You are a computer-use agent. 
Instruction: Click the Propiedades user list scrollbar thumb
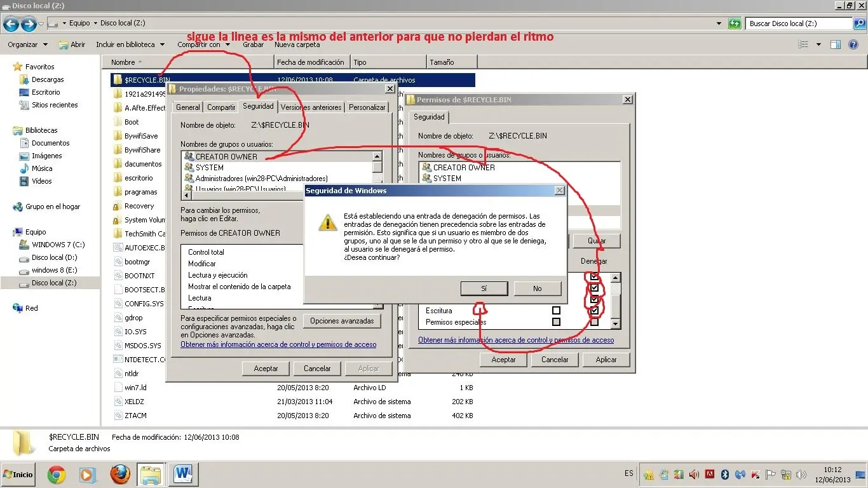tap(377, 168)
